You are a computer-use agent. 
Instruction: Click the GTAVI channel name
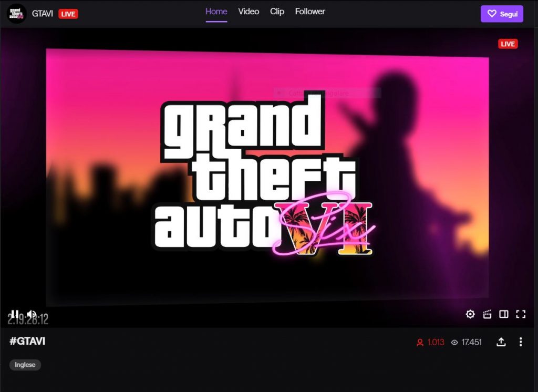coord(42,14)
